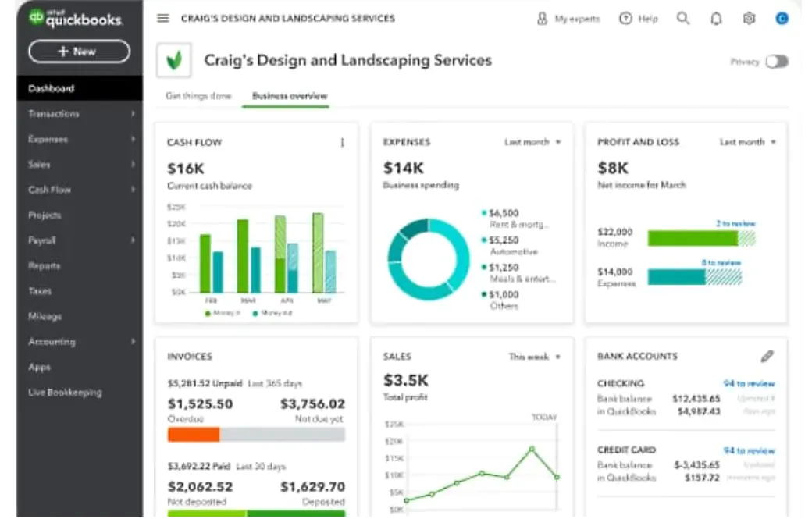The height and width of the screenshot is (519, 812).
Task: Click the $5,281.52 Unpaid text
Action: point(205,383)
